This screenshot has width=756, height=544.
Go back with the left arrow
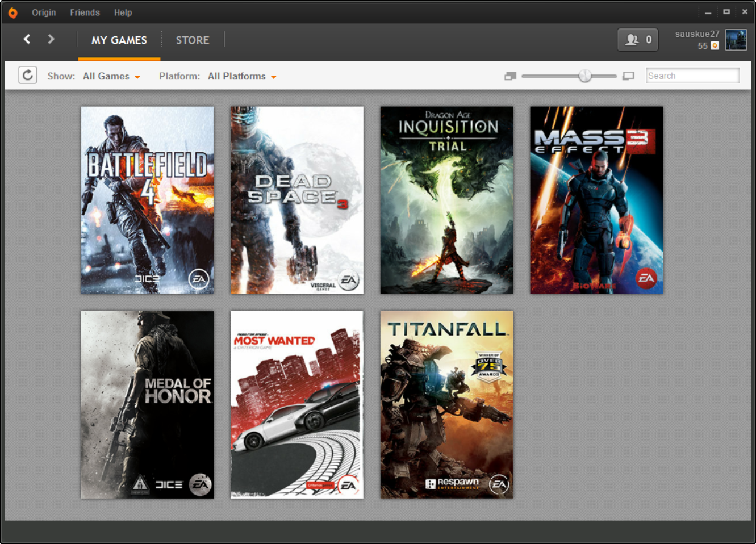[27, 39]
